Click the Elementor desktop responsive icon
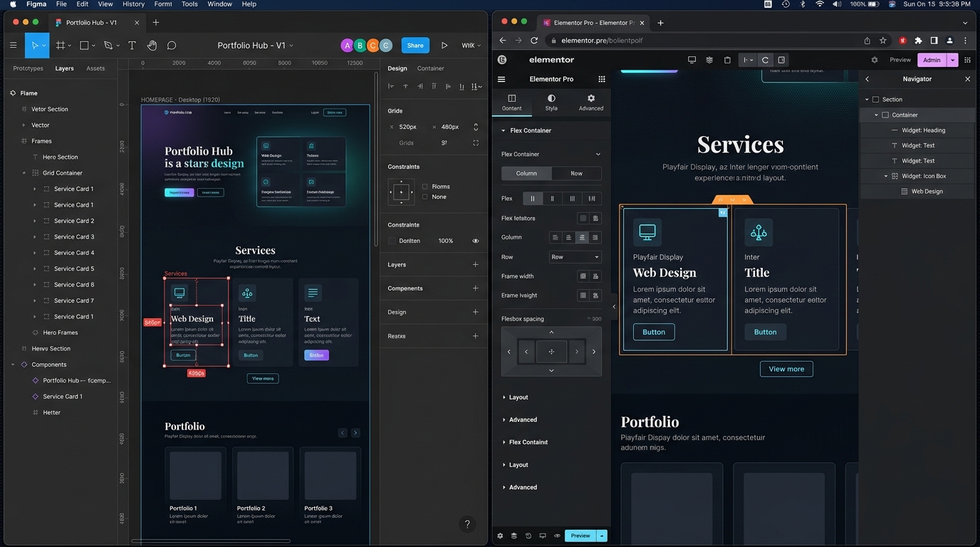 (692, 60)
